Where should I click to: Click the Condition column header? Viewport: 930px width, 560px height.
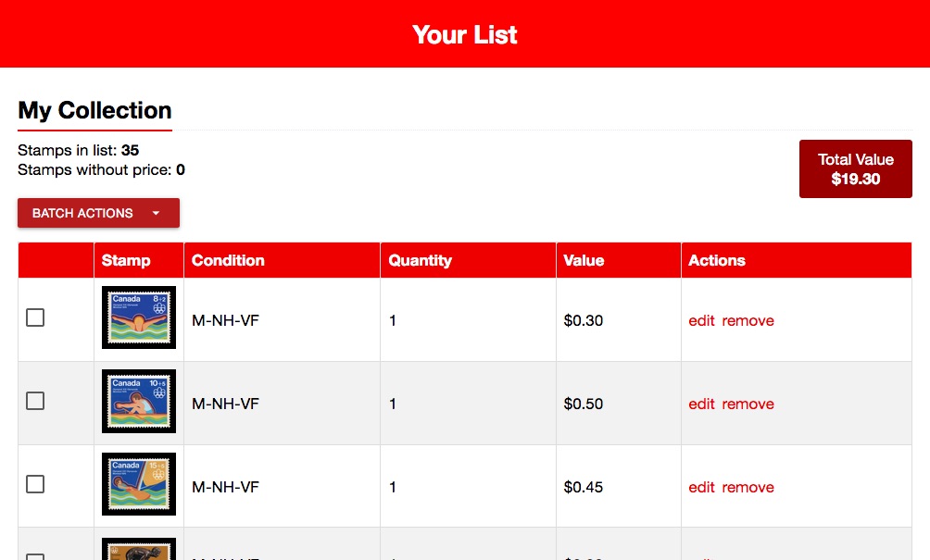[228, 260]
